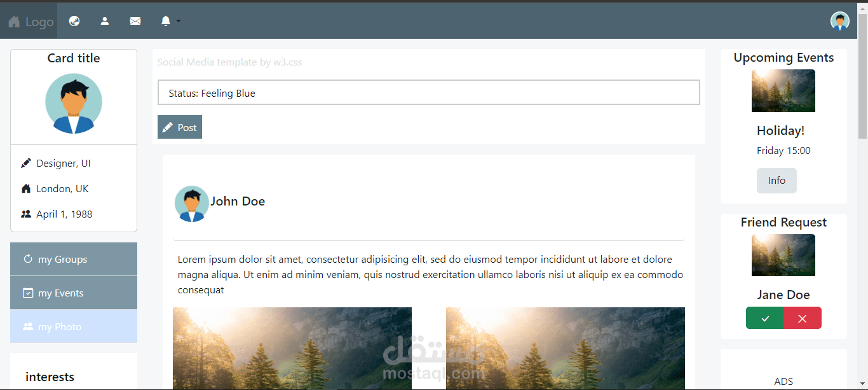
Task: Open the right forest photo in post
Action: (566, 349)
